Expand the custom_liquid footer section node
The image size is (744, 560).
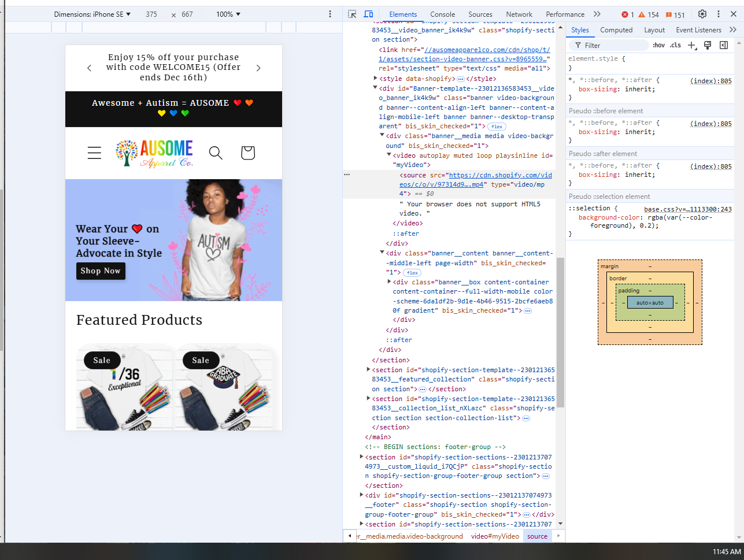click(x=361, y=457)
